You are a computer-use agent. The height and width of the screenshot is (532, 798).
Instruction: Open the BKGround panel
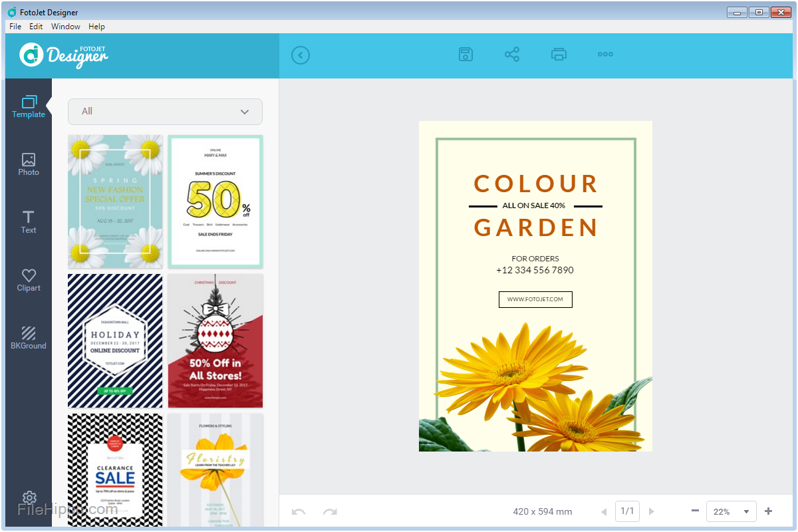coord(29,338)
